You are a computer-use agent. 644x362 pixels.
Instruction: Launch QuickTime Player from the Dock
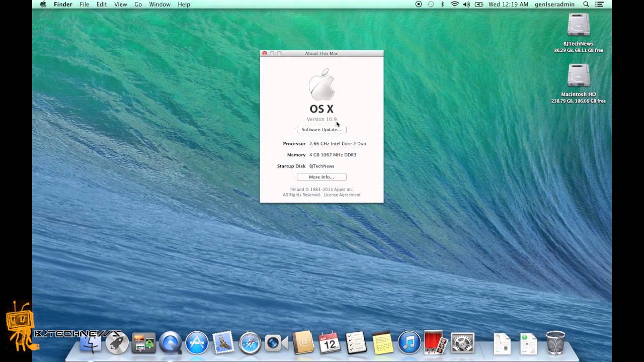coord(170,343)
